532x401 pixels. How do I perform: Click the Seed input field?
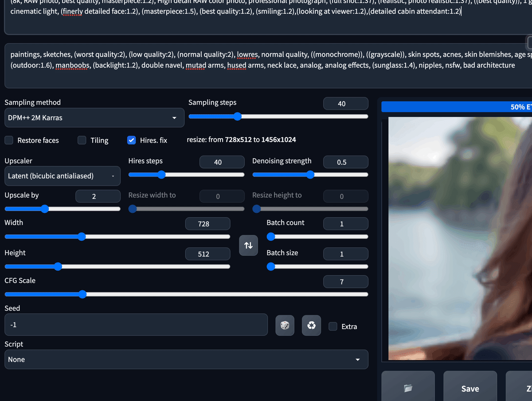click(136, 325)
